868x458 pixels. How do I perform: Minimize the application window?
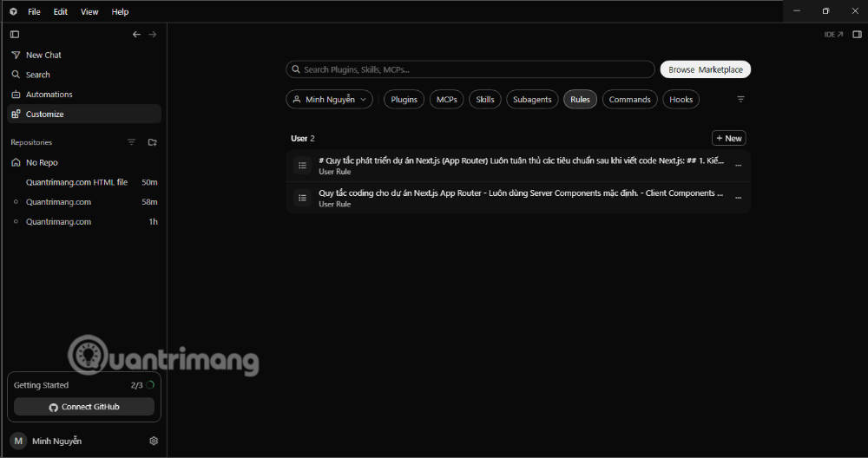pos(797,11)
